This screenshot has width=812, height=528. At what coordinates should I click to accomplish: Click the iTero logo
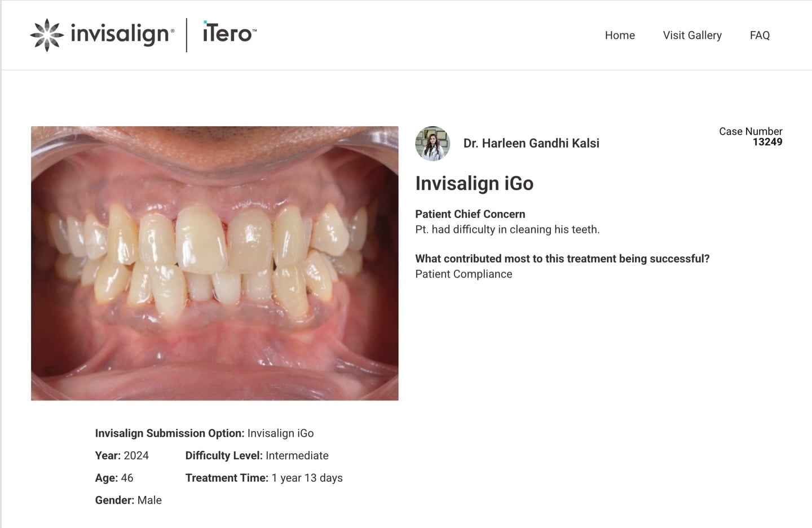click(x=230, y=33)
